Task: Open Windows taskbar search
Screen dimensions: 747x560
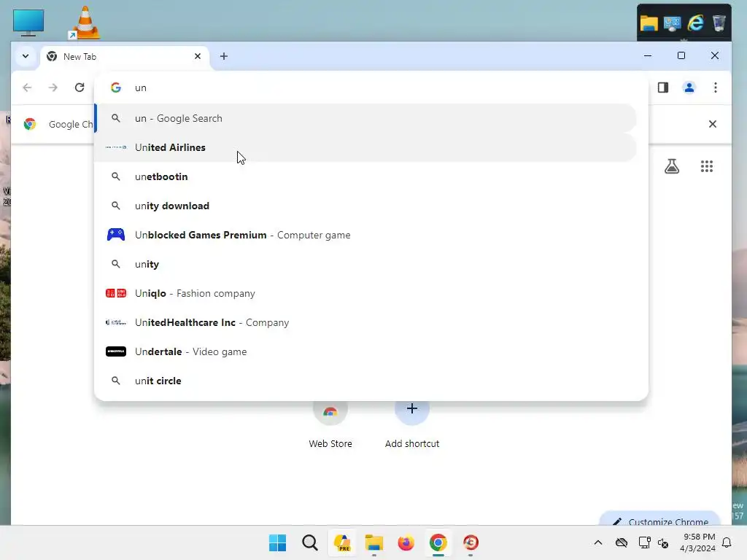Action: pyautogui.click(x=310, y=542)
